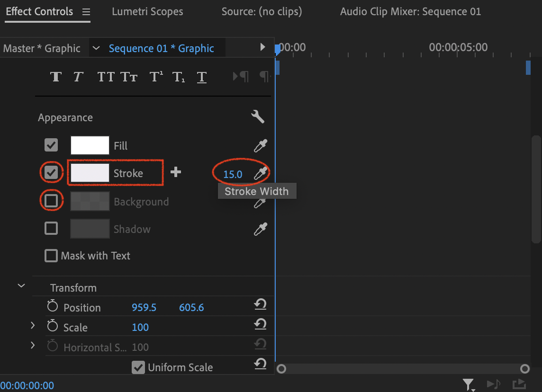Click the zoom scrollbar right handle
542x392 pixels.
coord(525,369)
